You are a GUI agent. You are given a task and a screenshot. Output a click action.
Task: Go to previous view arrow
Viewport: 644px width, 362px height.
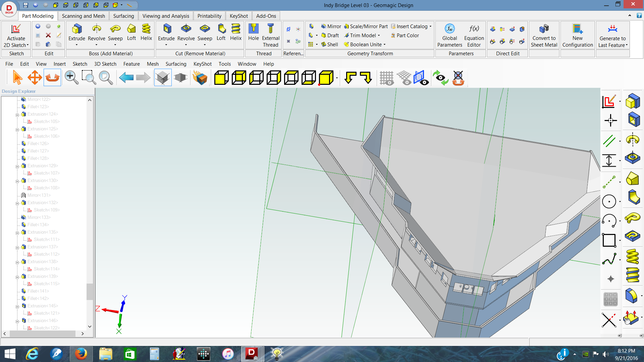coord(126,78)
